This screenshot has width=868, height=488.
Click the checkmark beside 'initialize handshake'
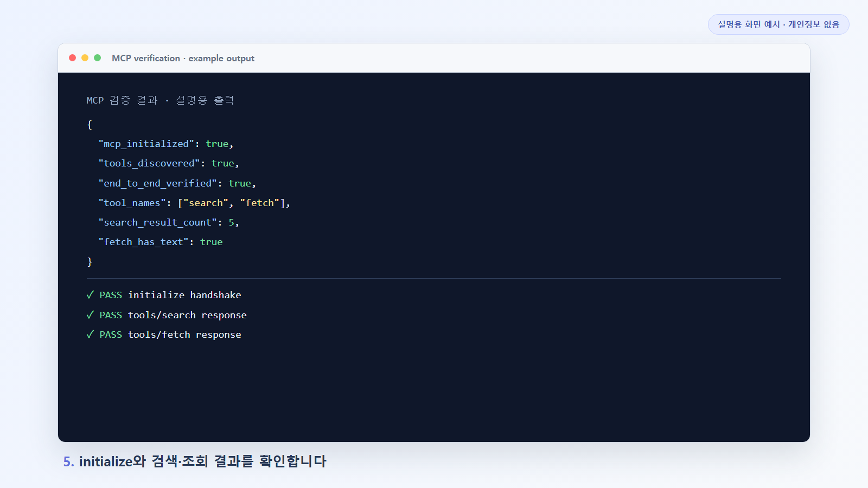90,295
